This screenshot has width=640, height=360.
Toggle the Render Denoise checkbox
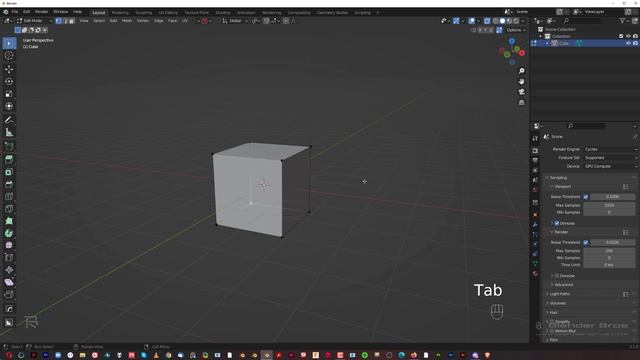(557, 276)
